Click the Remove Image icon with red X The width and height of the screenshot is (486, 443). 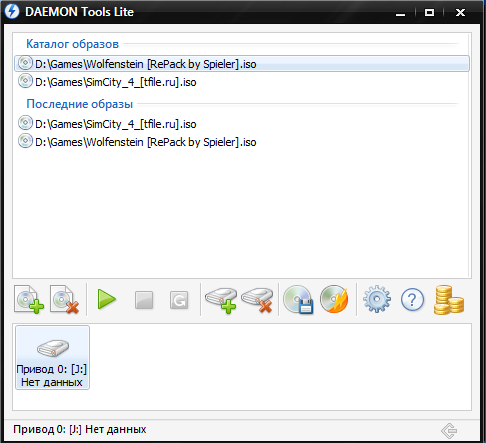pos(64,299)
